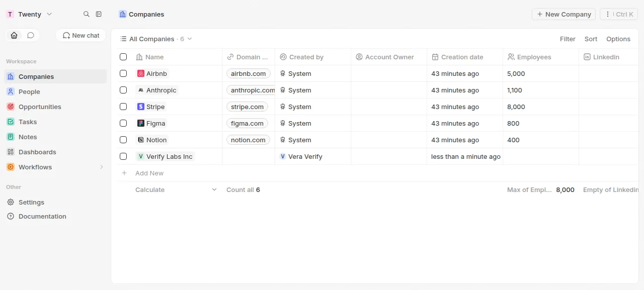The width and height of the screenshot is (644, 290).
Task: Click the Companies building icon in sidebar
Action: click(11, 76)
